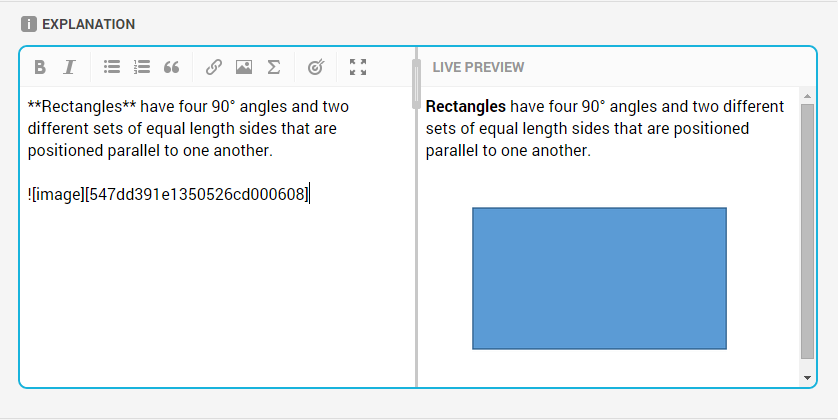The image size is (838, 420).
Task: Click the info icon beside EXPLANATION
Action: (29, 24)
